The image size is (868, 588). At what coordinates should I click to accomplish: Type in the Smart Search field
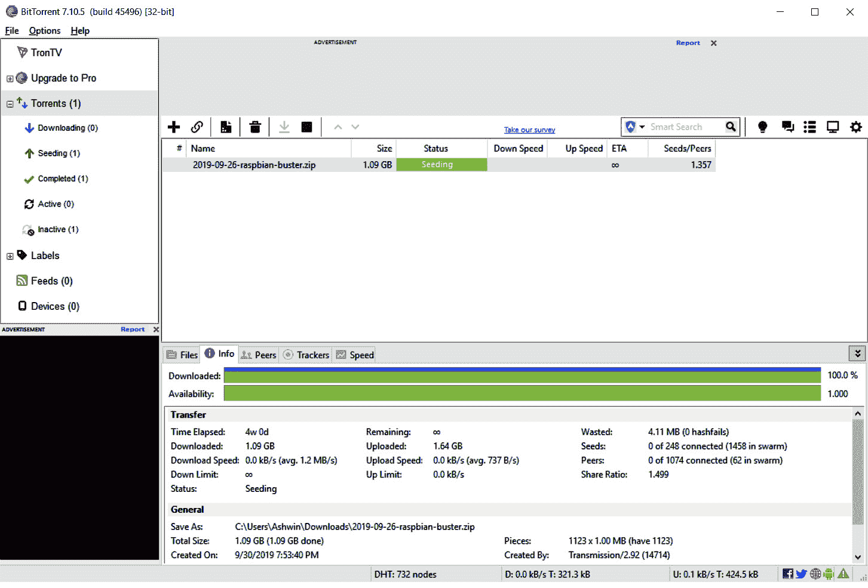(681, 127)
